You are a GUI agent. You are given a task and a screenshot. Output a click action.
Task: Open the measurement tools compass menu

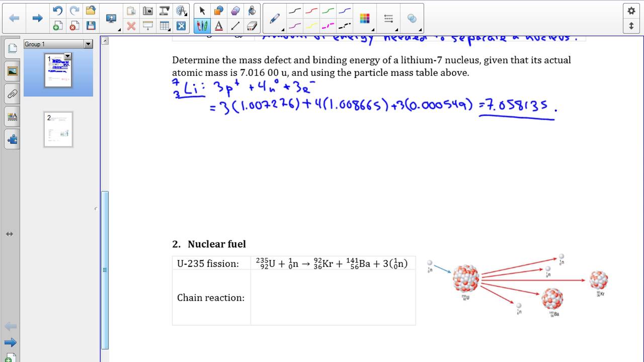[181, 11]
